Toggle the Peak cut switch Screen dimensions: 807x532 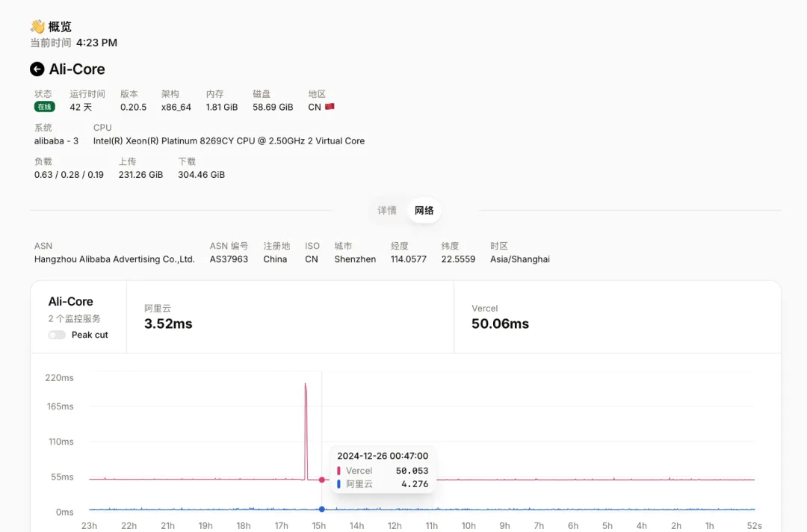57,335
